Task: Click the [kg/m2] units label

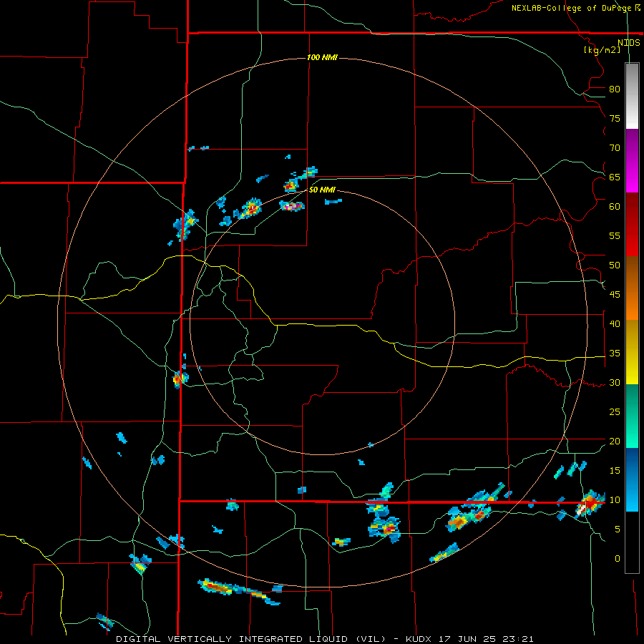Action: pyautogui.click(x=602, y=50)
